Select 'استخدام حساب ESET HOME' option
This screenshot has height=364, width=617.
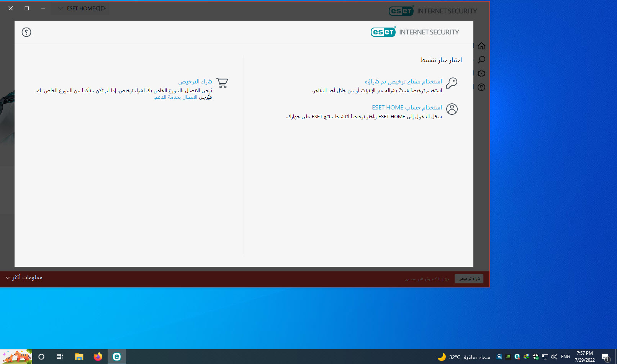pyautogui.click(x=407, y=108)
